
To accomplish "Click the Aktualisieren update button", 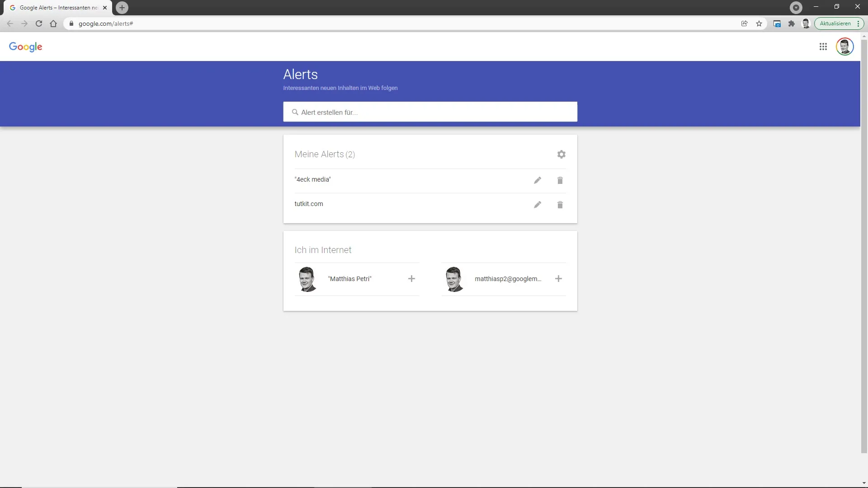I will (x=839, y=23).
